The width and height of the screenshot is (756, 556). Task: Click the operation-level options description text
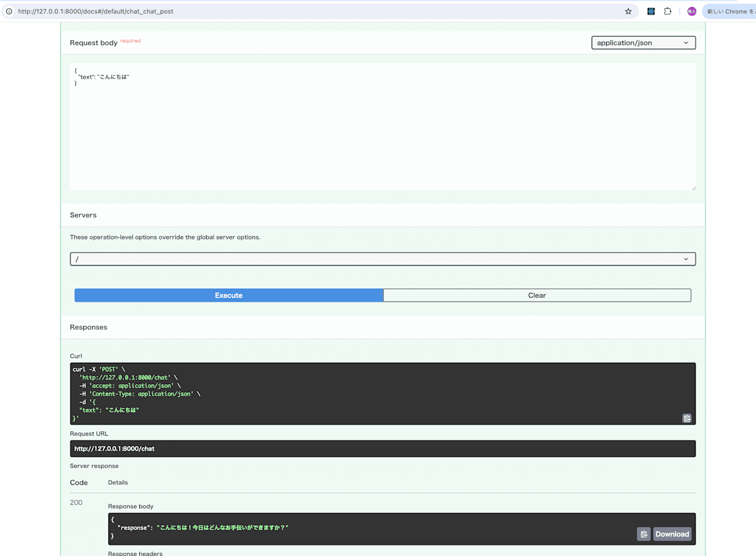pos(165,237)
